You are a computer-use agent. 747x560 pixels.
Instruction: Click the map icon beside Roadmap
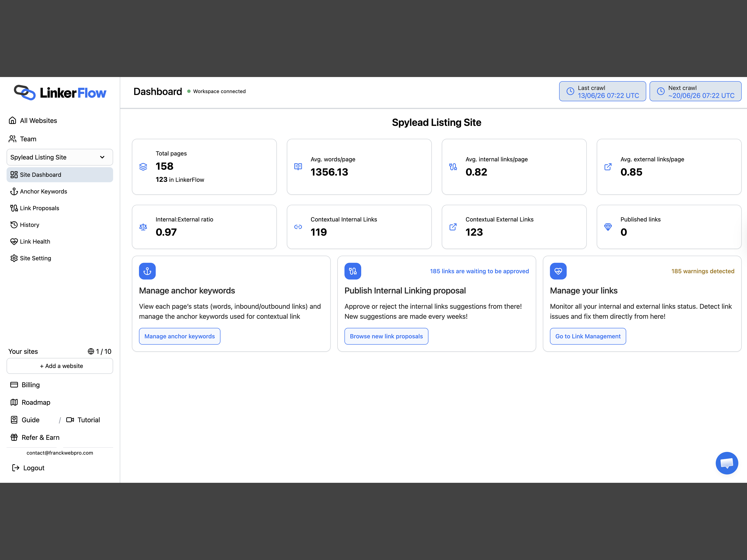[14, 402]
